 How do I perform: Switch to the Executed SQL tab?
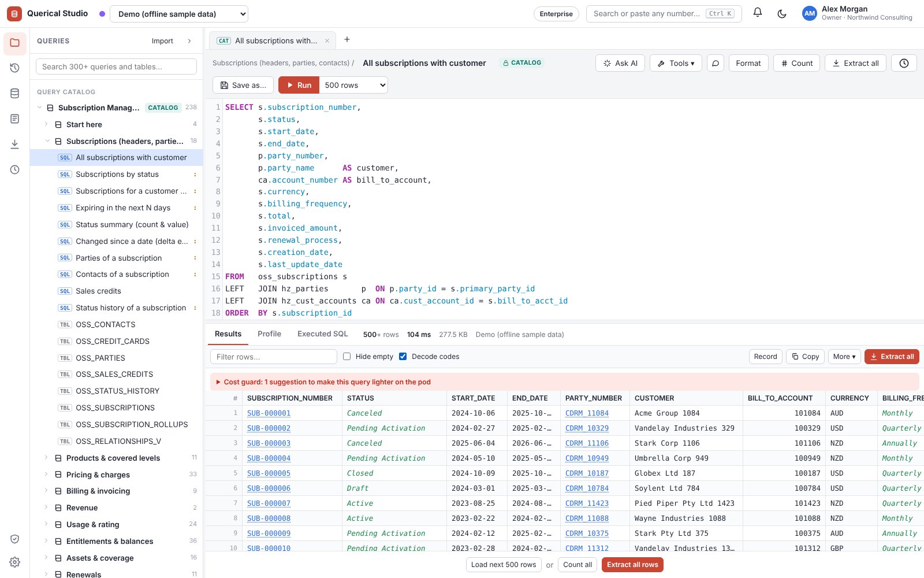click(x=323, y=334)
